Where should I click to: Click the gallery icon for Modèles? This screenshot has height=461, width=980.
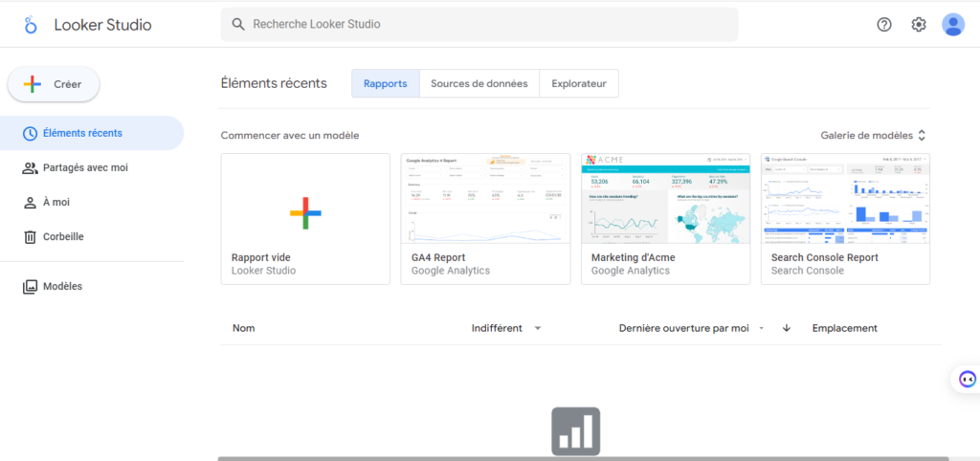30,287
